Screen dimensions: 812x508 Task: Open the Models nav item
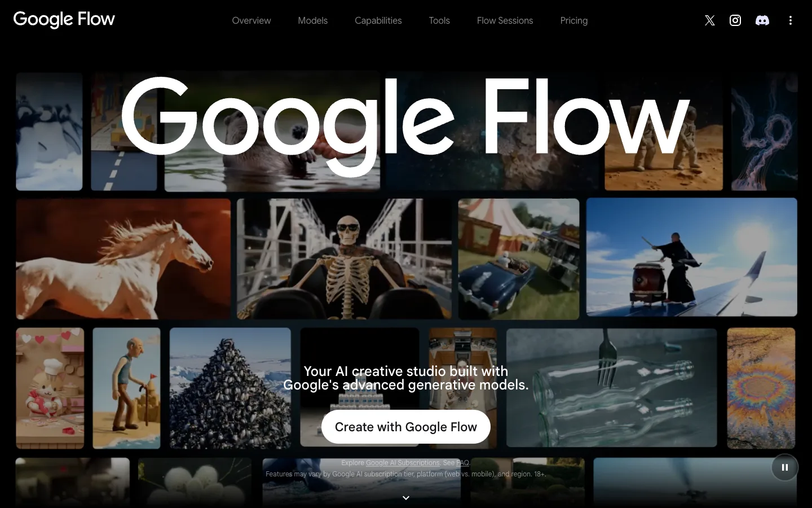[x=312, y=20]
